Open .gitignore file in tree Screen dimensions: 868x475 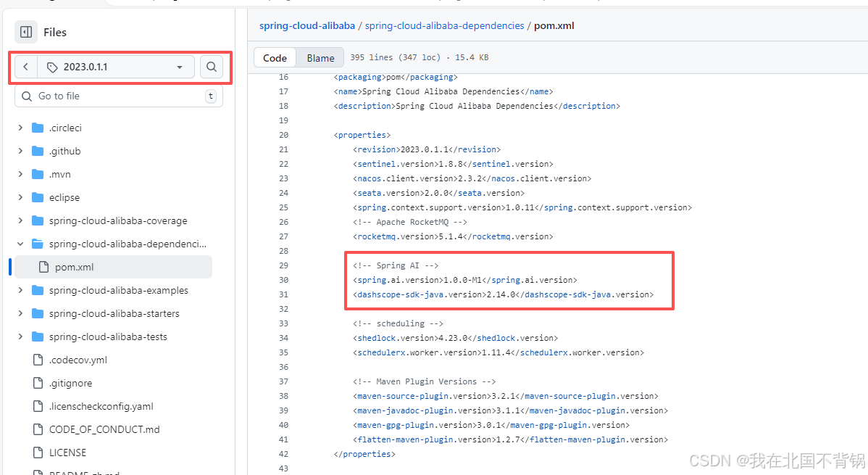[x=70, y=383]
